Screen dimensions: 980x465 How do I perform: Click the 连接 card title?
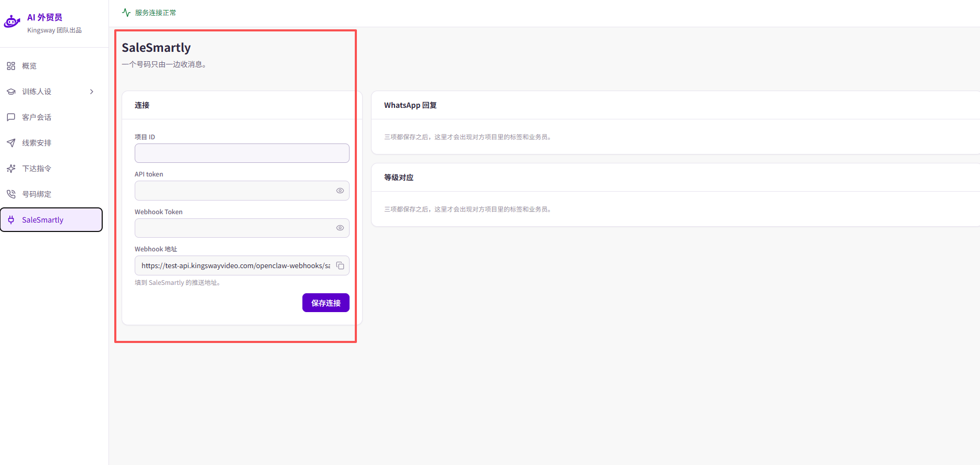(142, 105)
